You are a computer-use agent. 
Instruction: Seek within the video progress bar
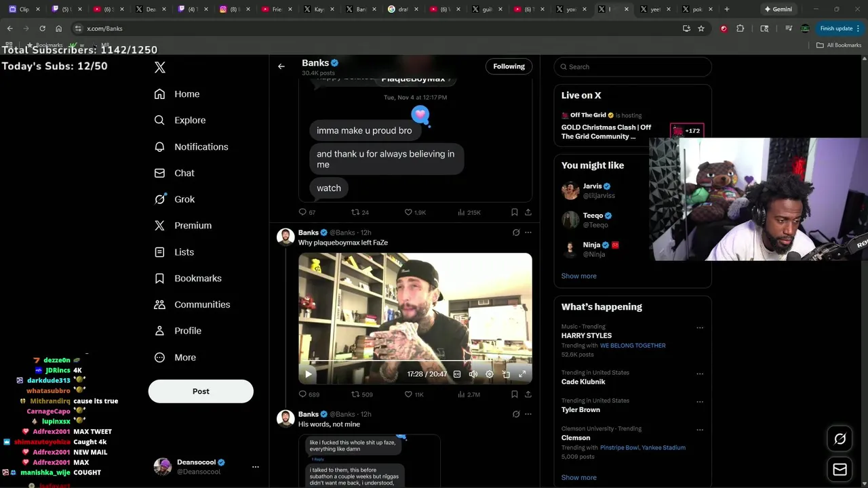coord(415,361)
